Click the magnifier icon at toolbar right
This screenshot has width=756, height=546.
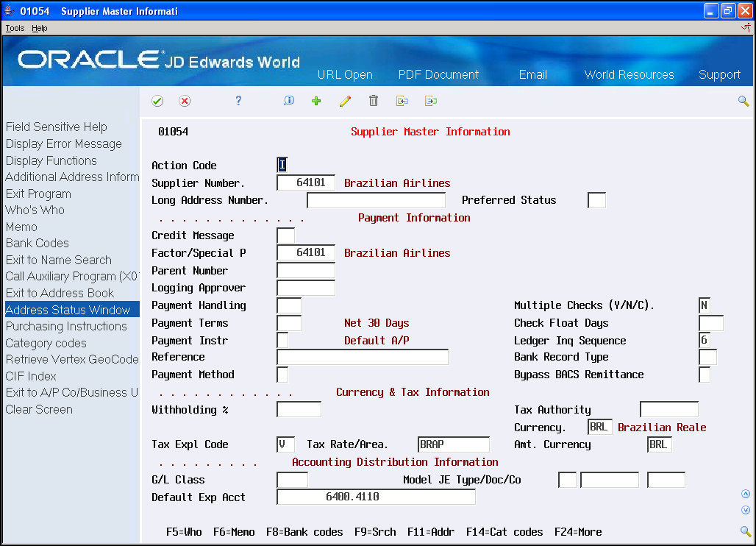[x=743, y=101]
